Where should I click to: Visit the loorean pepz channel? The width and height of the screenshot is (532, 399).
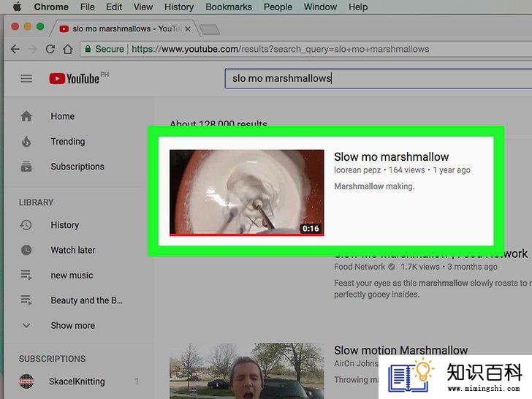(x=357, y=170)
